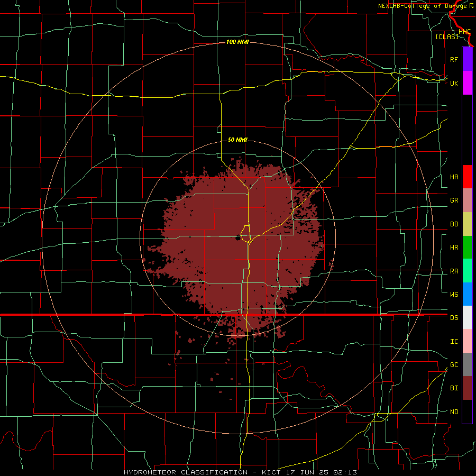Click the purple RF legend color swatch
This screenshot has height=476, width=476.
467,59
